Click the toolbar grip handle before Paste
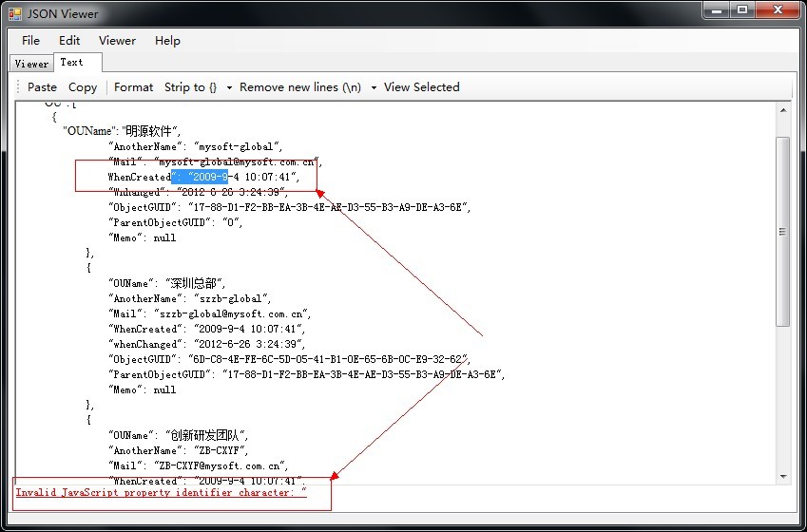This screenshot has height=532, width=807. [18, 87]
